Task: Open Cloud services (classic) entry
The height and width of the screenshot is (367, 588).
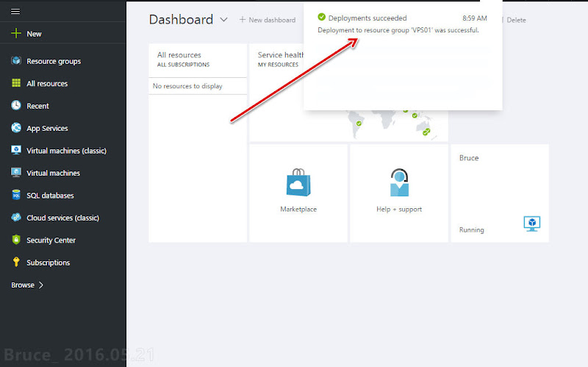Action: tap(63, 218)
